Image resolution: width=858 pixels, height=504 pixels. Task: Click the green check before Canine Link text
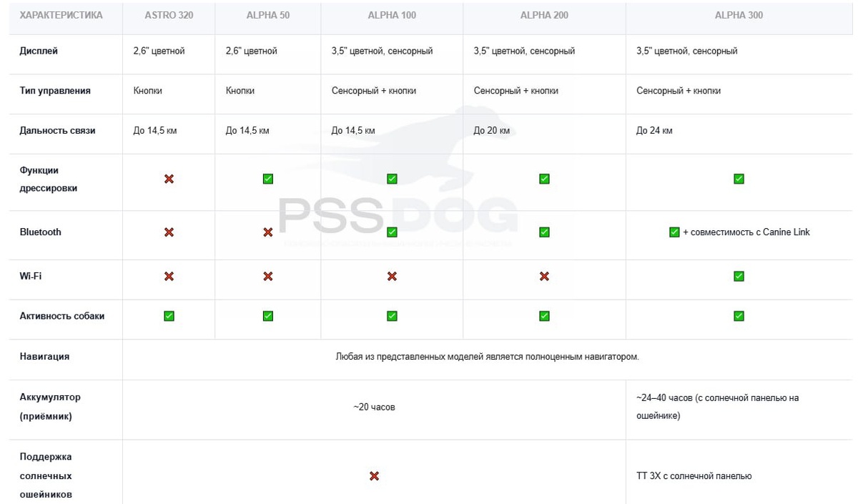tap(674, 232)
